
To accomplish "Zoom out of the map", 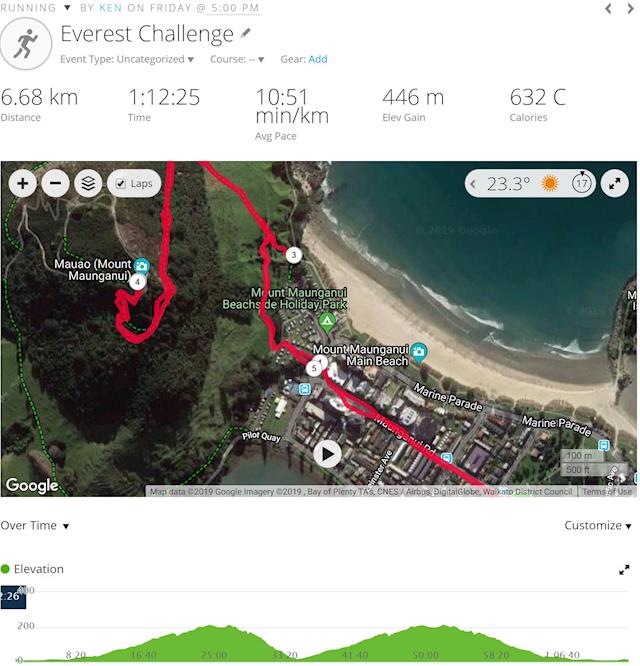I will (x=55, y=183).
